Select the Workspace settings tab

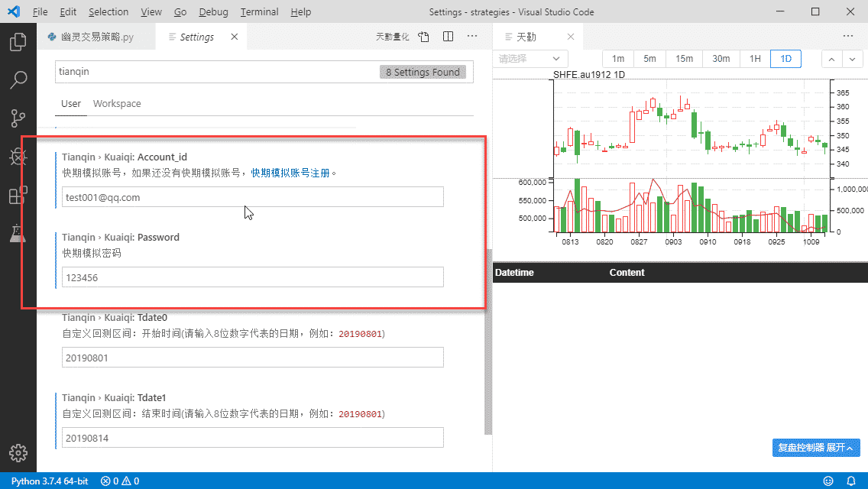[117, 104]
